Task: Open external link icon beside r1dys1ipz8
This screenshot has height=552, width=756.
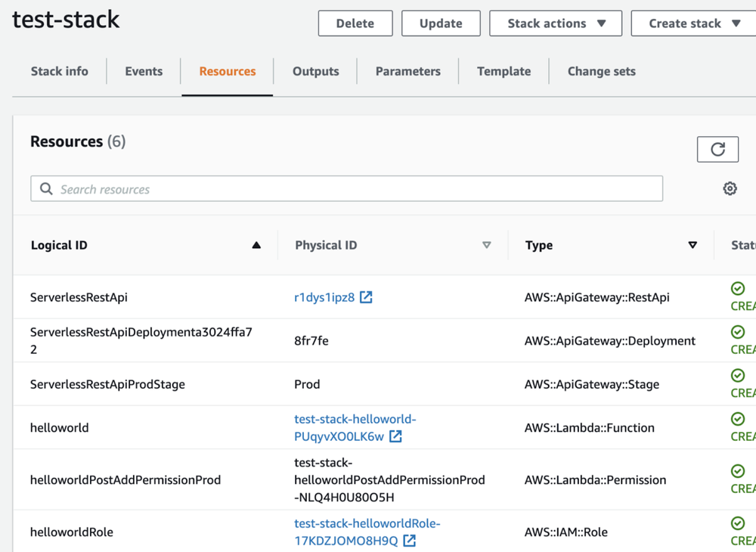Action: click(x=366, y=297)
